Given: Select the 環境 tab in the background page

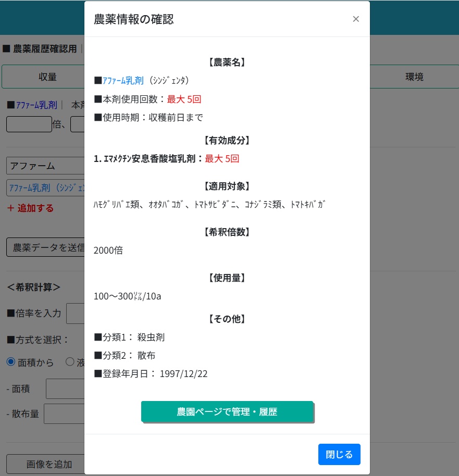Looking at the screenshot, I should 414,77.
